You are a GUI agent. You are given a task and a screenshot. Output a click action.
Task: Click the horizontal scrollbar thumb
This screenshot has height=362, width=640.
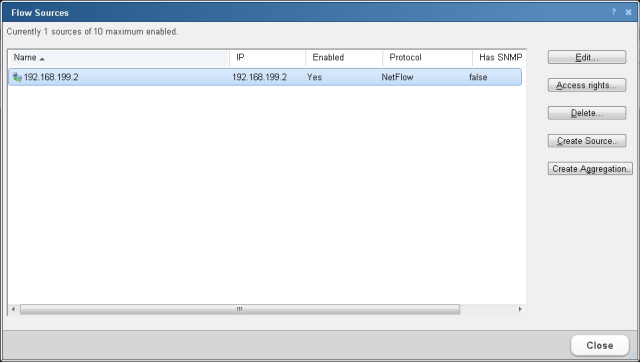(240, 309)
